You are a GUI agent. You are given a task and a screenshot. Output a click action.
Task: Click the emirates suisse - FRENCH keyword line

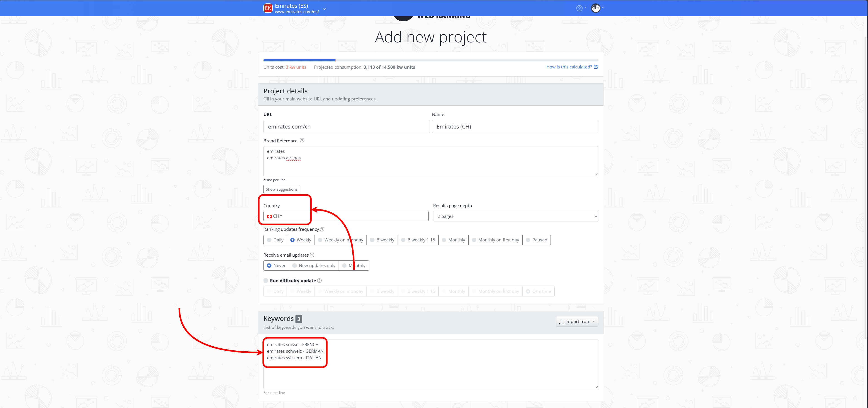click(293, 344)
